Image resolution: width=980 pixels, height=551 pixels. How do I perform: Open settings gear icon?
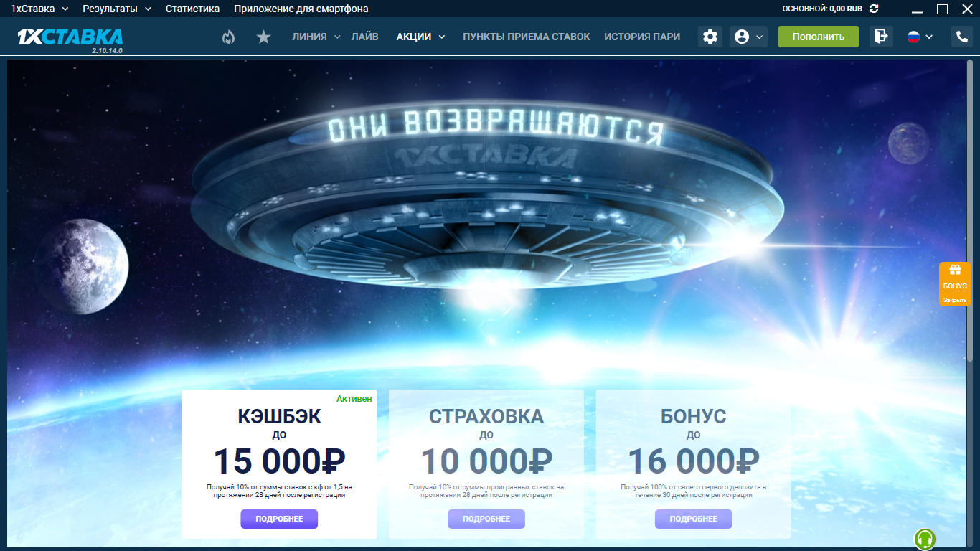pyautogui.click(x=710, y=37)
